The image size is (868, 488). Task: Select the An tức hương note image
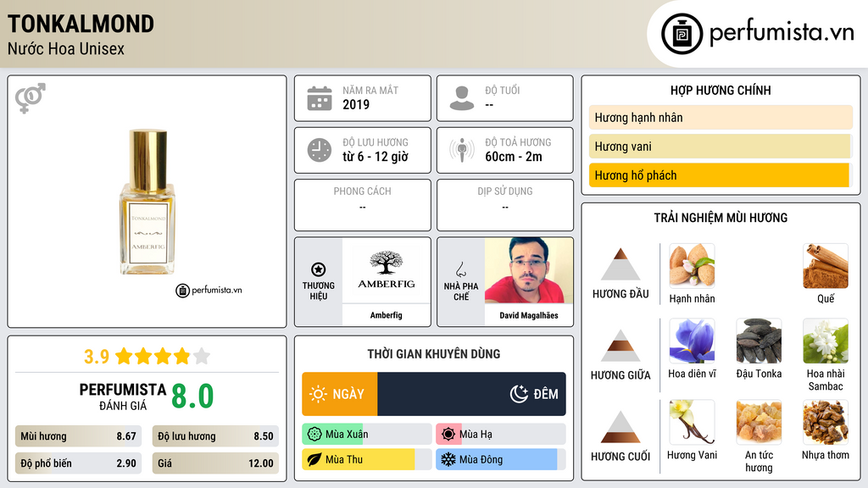(x=759, y=422)
